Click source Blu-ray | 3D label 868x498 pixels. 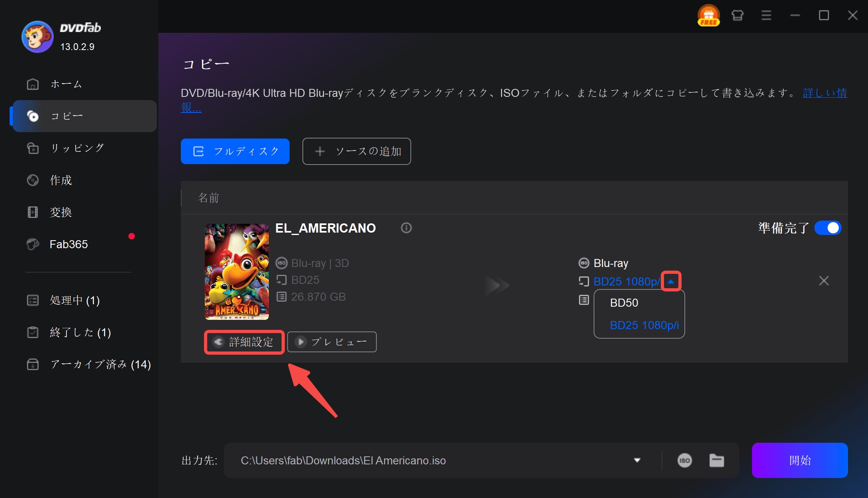click(320, 263)
